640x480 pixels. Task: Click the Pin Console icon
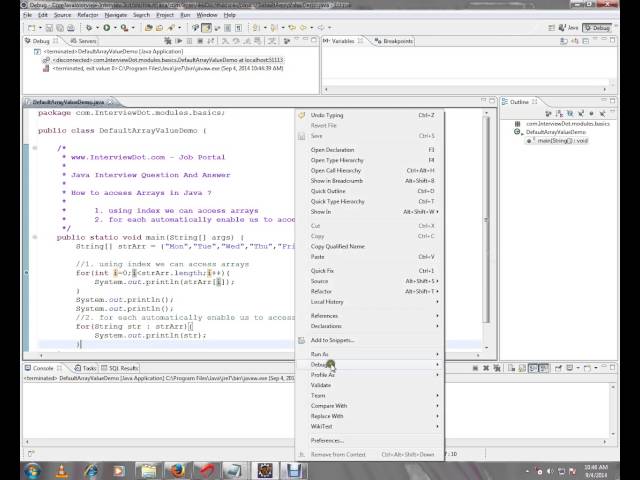pos(558,368)
